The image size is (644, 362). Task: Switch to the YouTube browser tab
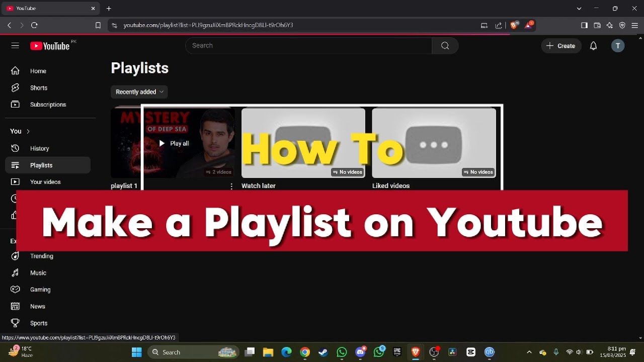(50, 9)
